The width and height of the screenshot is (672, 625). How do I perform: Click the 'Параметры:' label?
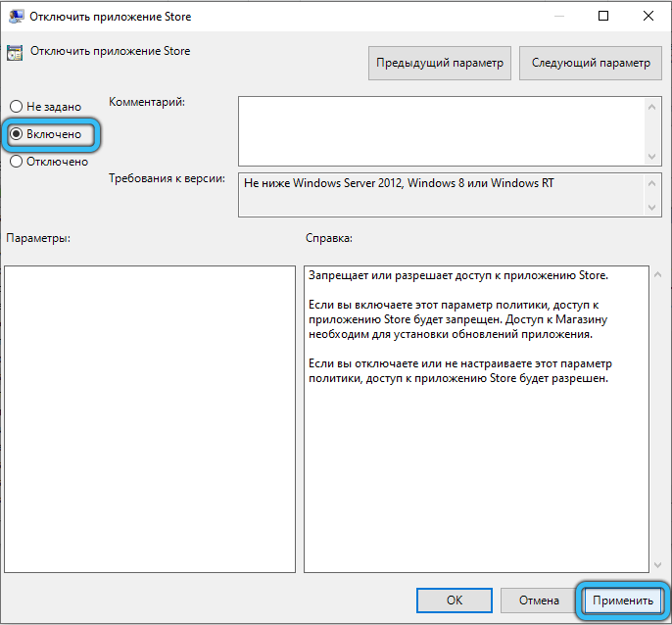38,238
